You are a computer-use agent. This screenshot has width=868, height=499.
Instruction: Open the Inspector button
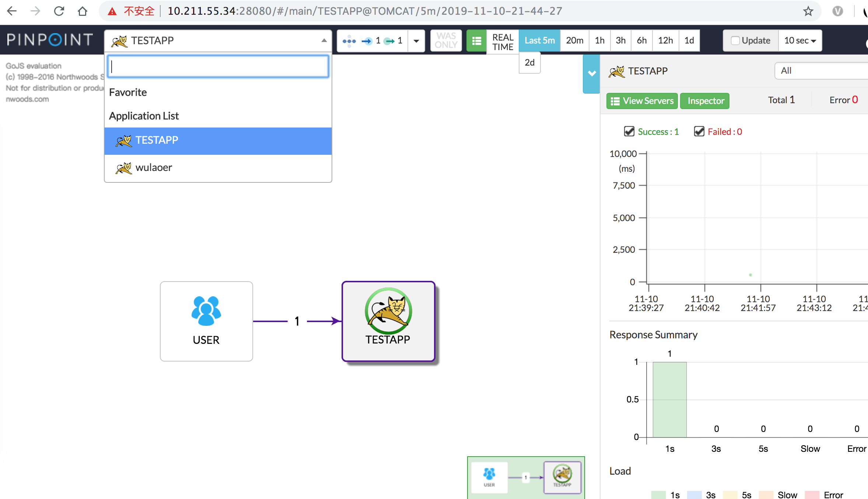tap(705, 101)
